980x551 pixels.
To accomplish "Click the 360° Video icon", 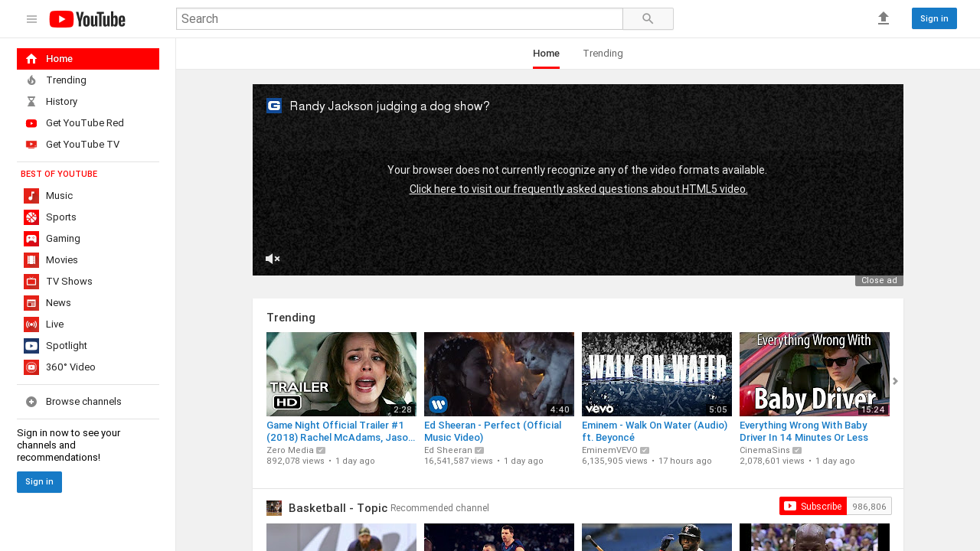I will pyautogui.click(x=31, y=367).
